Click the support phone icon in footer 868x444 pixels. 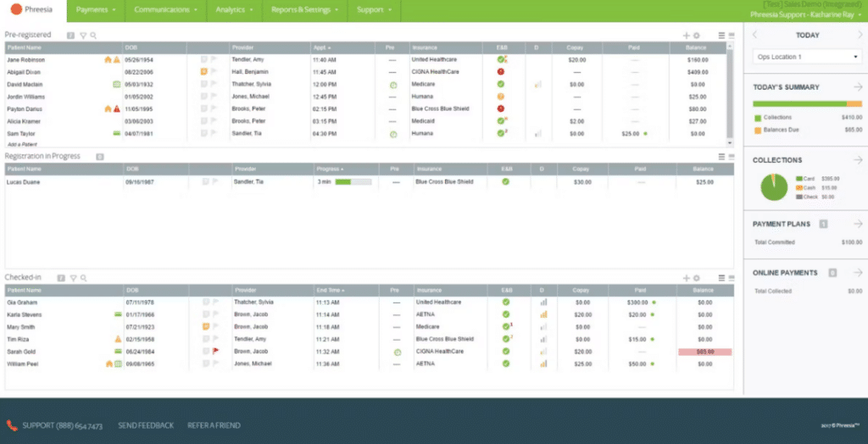coord(12,425)
